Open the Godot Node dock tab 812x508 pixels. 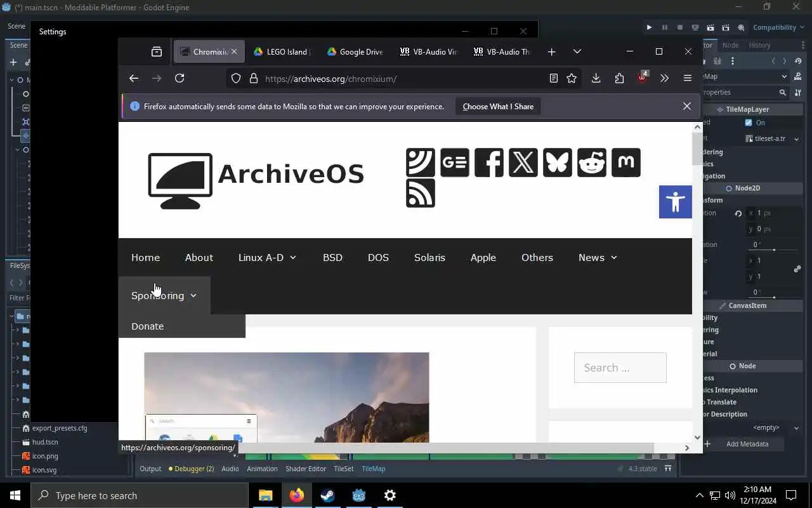pos(730,45)
